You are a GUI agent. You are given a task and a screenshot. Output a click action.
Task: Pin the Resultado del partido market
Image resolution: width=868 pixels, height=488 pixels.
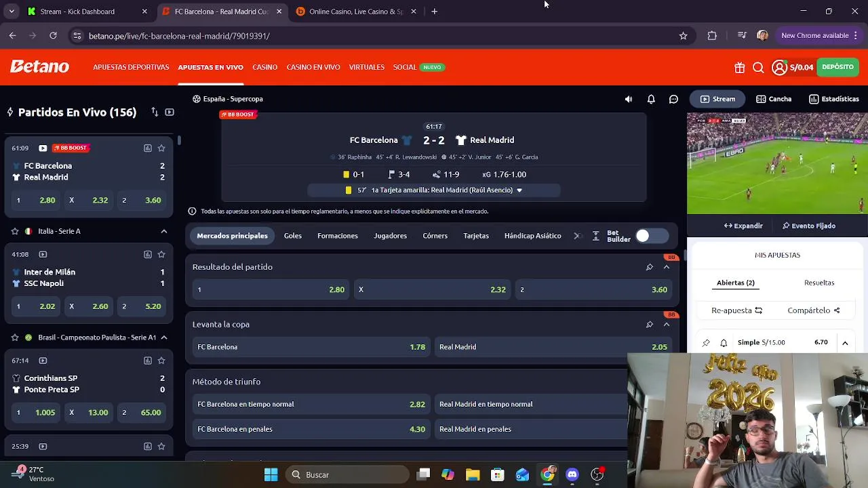[649, 267]
